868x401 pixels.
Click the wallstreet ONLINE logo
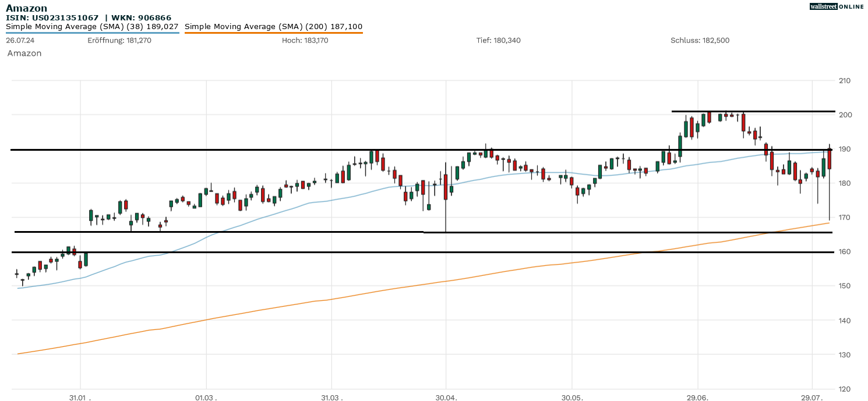837,6
